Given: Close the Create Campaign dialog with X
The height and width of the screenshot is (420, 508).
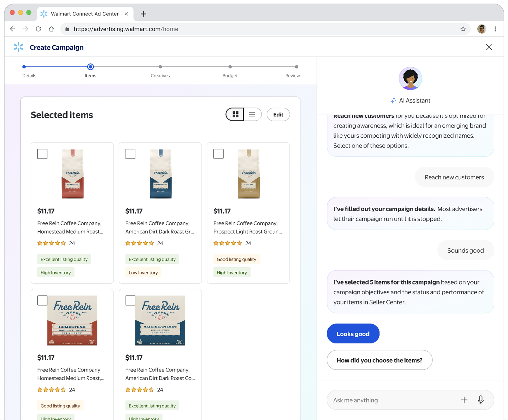Looking at the screenshot, I should click(489, 47).
